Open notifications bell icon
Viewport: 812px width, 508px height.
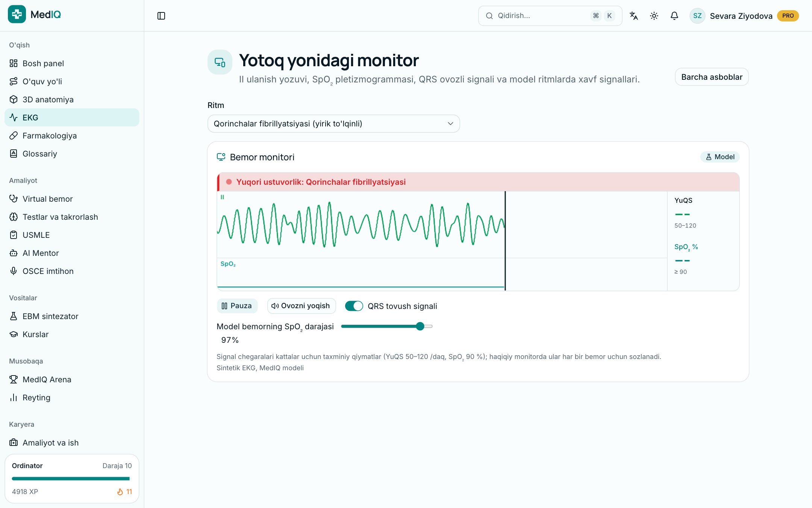[674, 16]
